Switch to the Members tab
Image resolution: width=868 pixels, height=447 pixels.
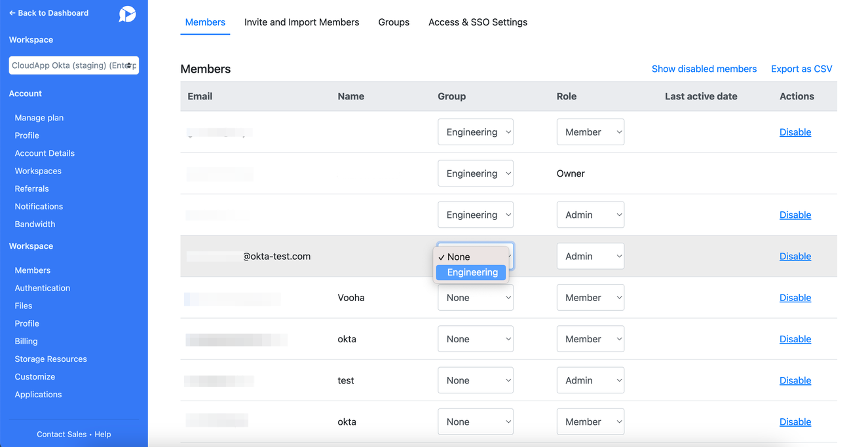(205, 22)
